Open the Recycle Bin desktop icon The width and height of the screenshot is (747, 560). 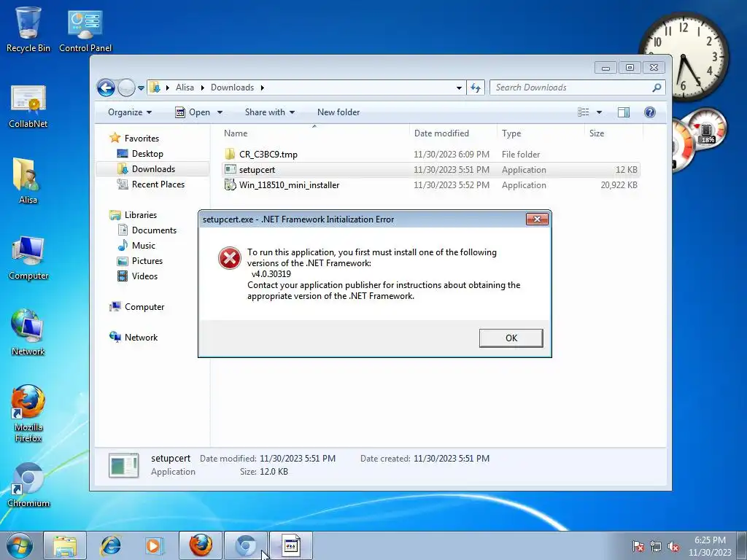pyautogui.click(x=28, y=28)
